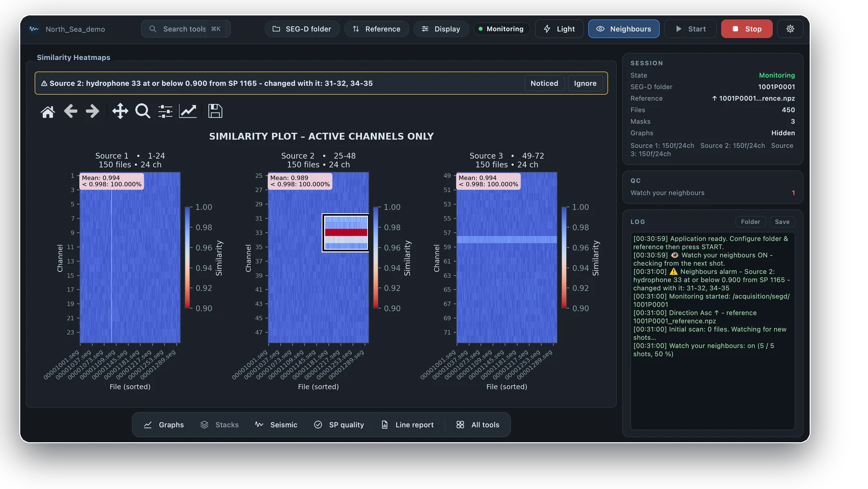Ignore the Source 2 alarm
The width and height of the screenshot is (868, 489).
click(585, 83)
